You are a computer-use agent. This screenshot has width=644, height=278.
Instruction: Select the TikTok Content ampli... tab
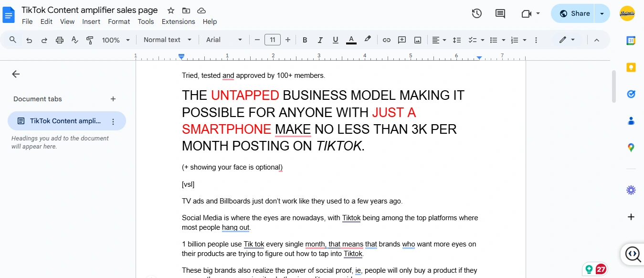pos(67,121)
